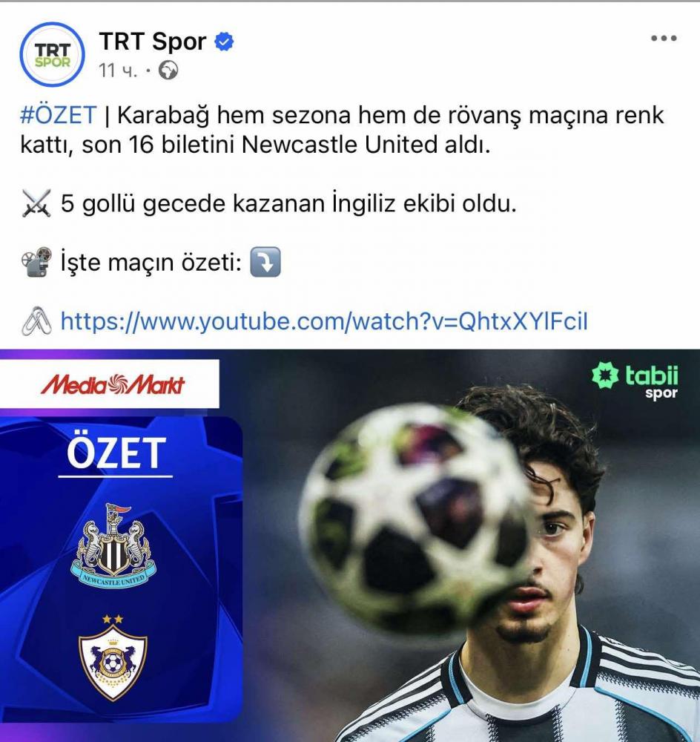Open the TRT Spor profile picture
Viewport: 700px width, 742px height.
pyautogui.click(x=53, y=54)
